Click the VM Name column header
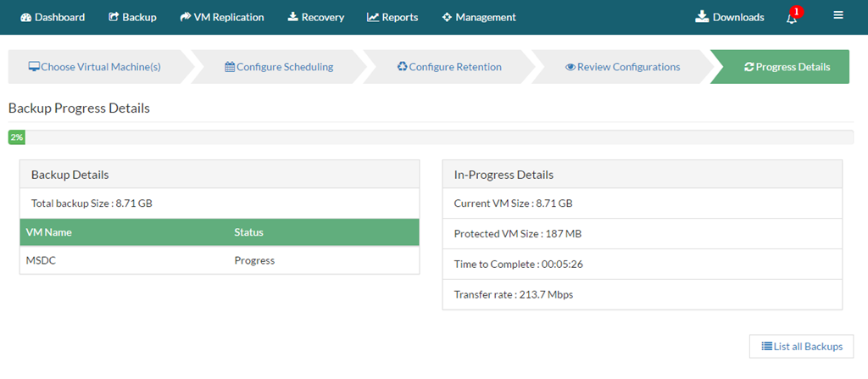This screenshot has width=868, height=379. click(x=48, y=232)
